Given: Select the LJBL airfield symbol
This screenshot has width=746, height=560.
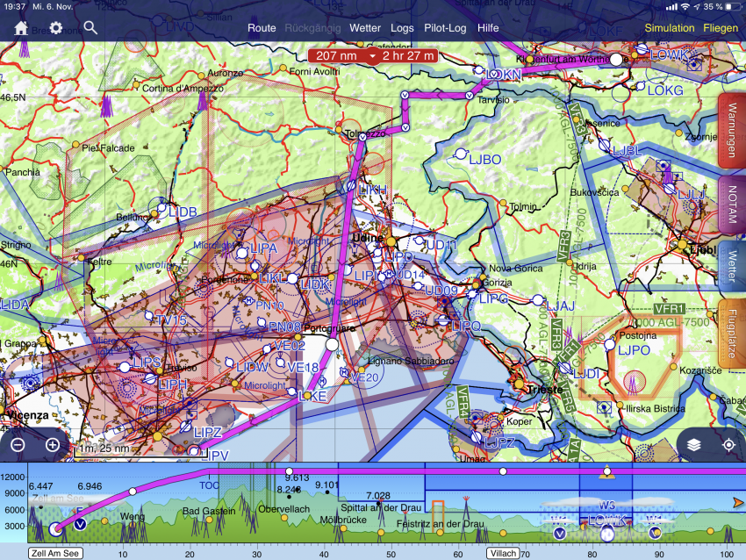Looking at the screenshot, I should (604, 145).
